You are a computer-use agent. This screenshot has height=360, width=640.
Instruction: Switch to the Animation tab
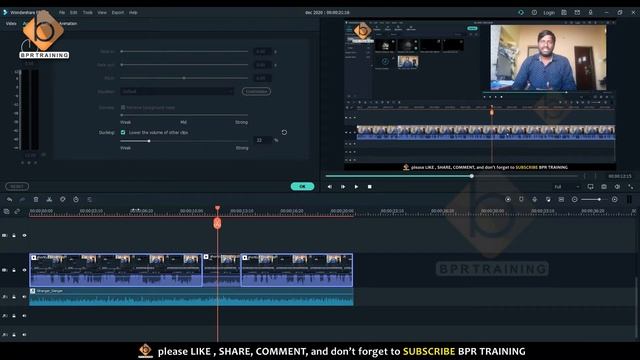[68, 24]
